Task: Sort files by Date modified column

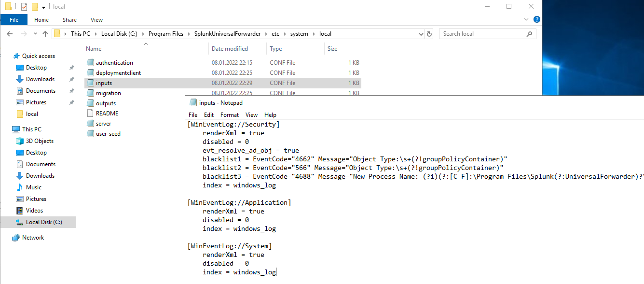Action: pyautogui.click(x=230, y=49)
